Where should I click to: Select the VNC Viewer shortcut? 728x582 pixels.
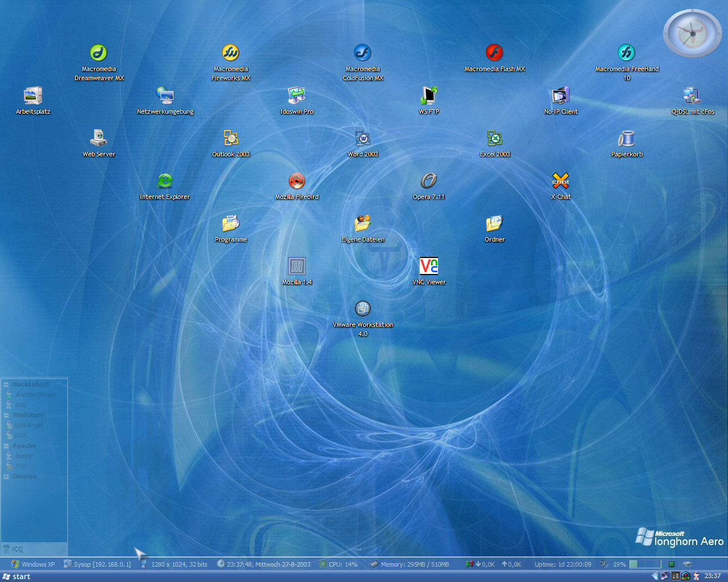[428, 267]
